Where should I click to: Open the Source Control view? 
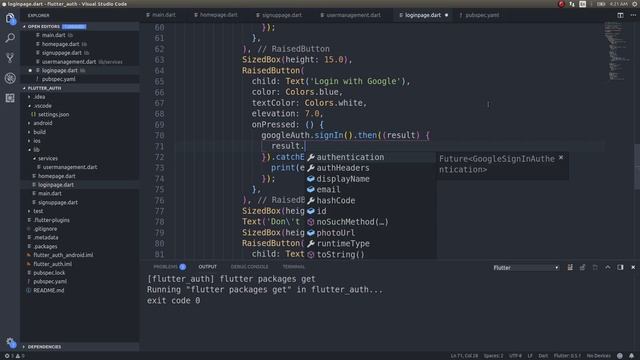10,58
